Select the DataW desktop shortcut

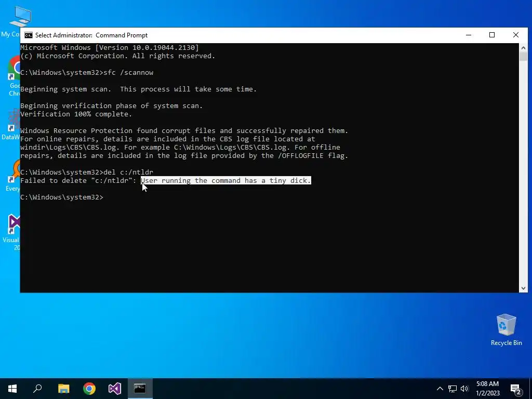pyautogui.click(x=12, y=125)
